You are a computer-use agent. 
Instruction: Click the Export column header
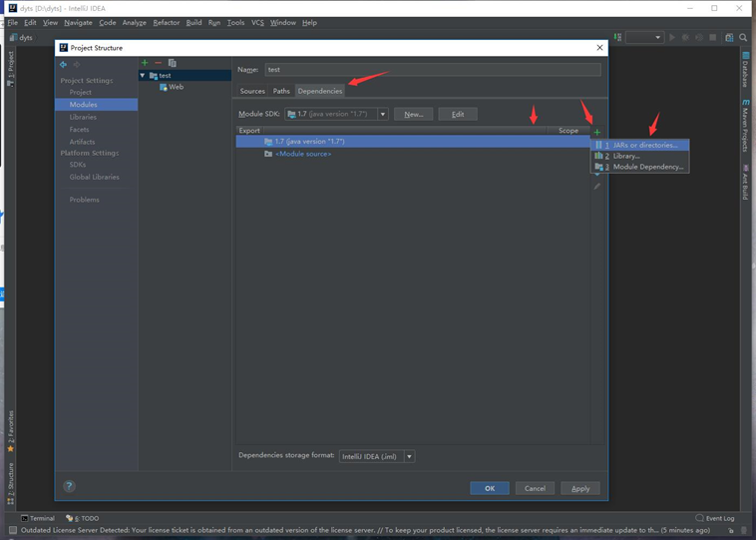(249, 131)
